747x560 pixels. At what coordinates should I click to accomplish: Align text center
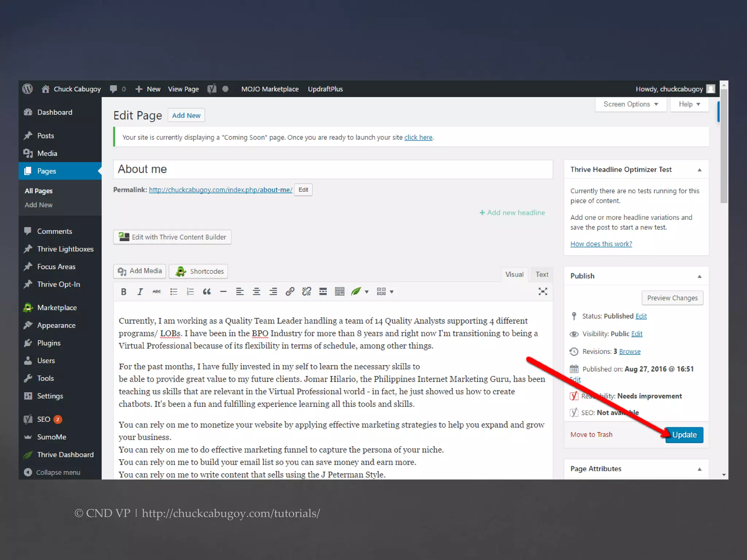click(256, 292)
